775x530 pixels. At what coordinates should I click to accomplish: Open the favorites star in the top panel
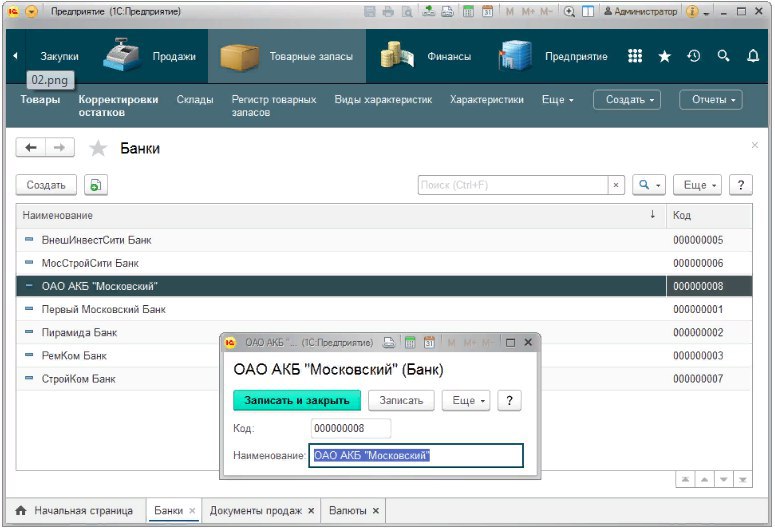point(665,56)
